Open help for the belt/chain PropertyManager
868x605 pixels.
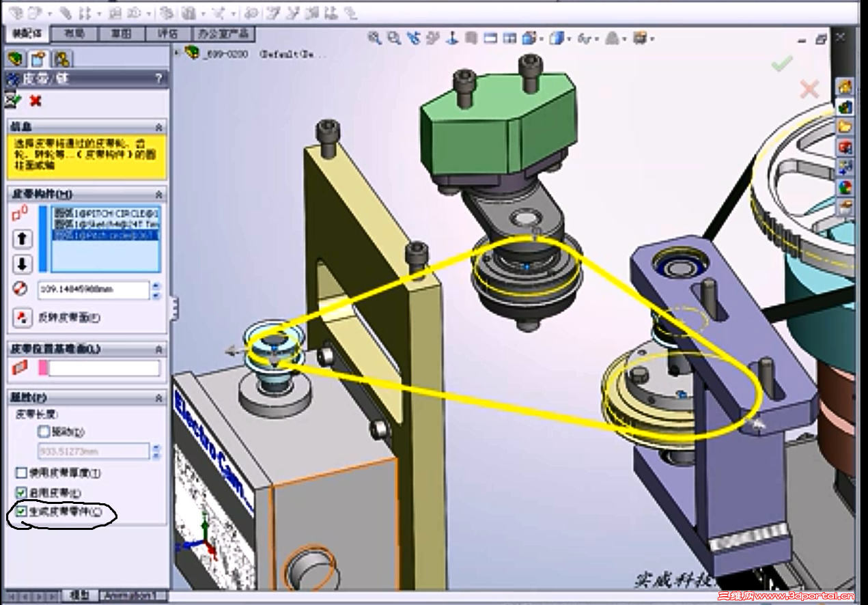(x=158, y=79)
